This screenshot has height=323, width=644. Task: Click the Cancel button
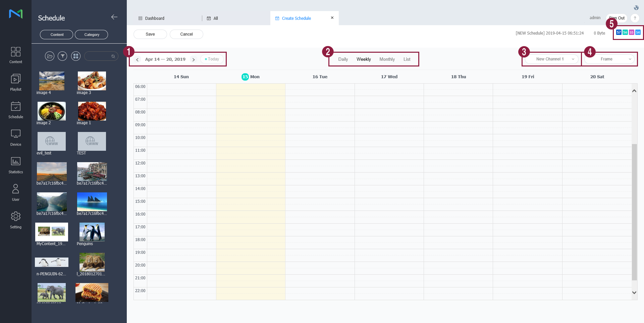pyautogui.click(x=186, y=34)
